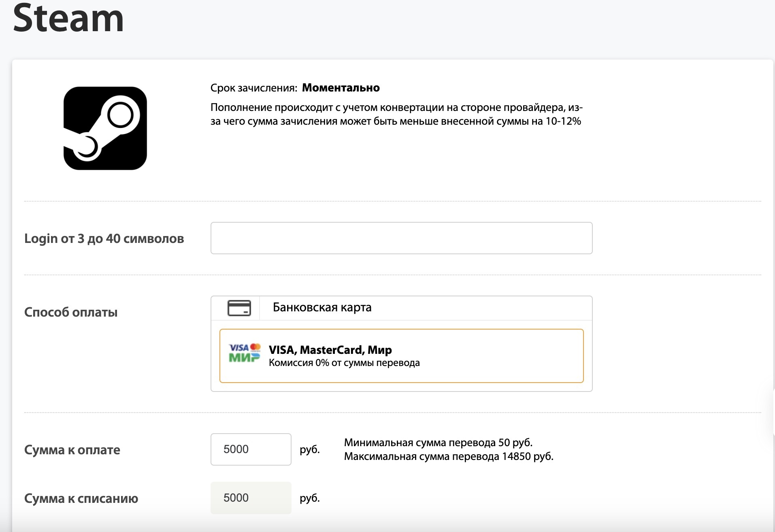Click руб. label beside the payment amount field
This screenshot has height=532, width=775.
310,449
